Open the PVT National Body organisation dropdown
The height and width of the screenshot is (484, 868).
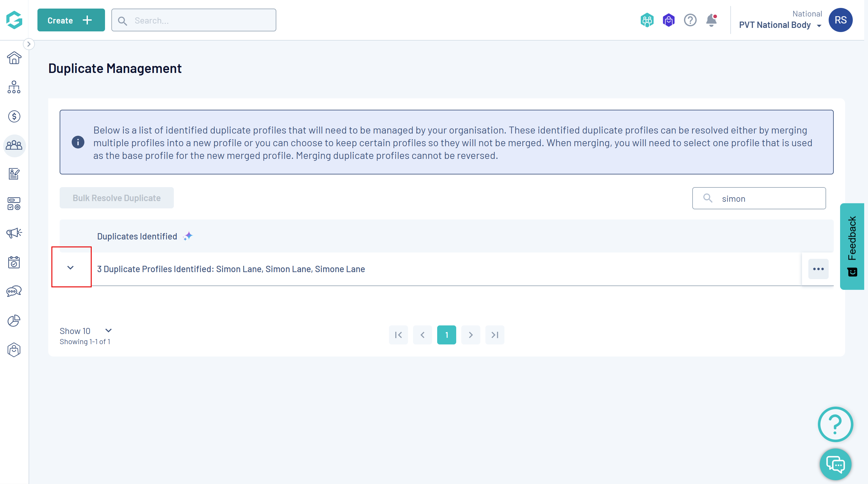click(x=780, y=25)
